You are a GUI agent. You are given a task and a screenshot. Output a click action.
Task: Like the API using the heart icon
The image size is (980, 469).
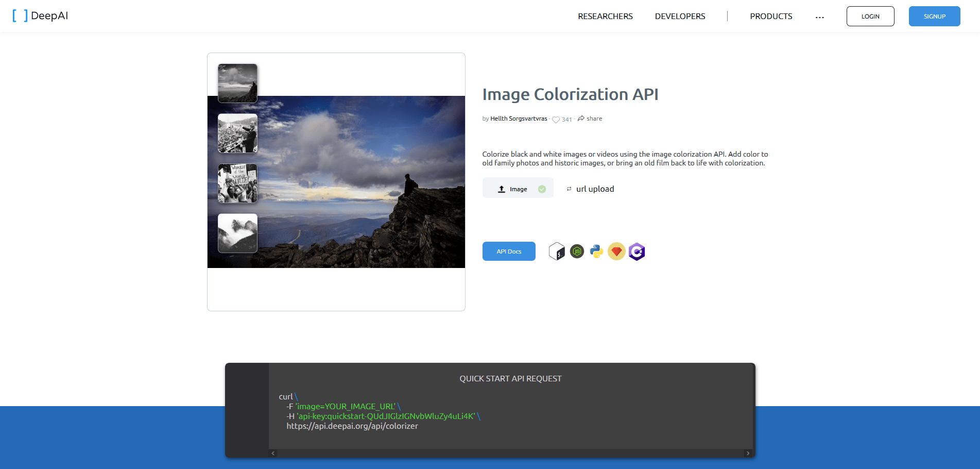pos(556,120)
